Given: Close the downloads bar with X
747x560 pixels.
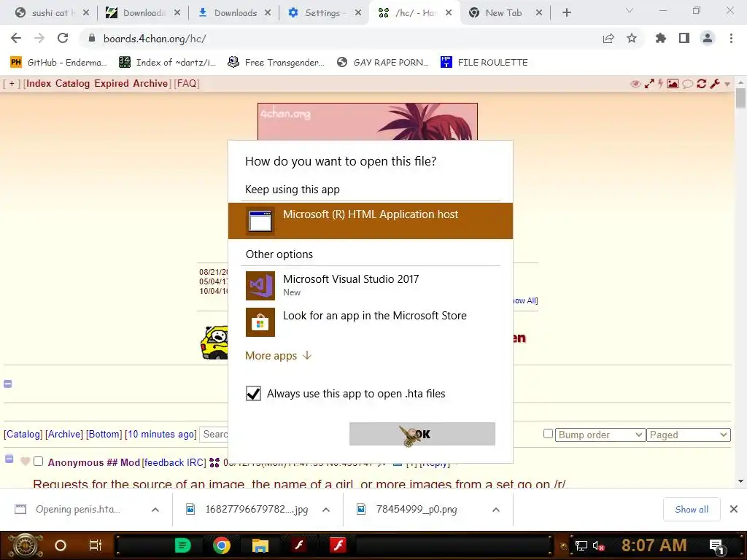Looking at the screenshot, I should [x=734, y=509].
